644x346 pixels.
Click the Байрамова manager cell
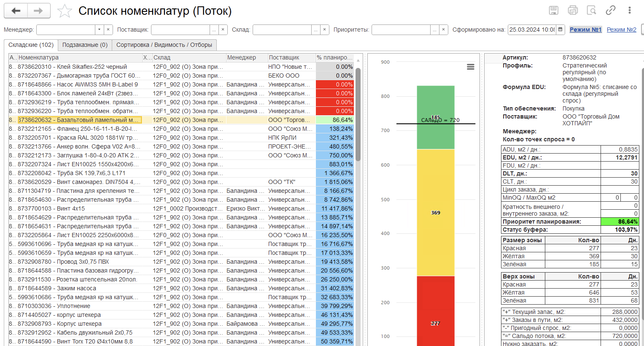[x=246, y=324]
